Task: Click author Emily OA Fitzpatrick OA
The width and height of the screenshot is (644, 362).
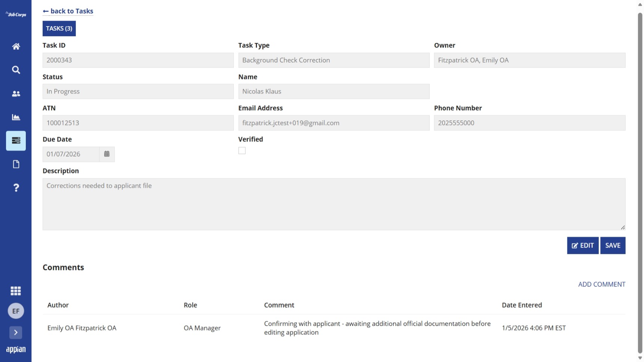Action: pos(82,328)
